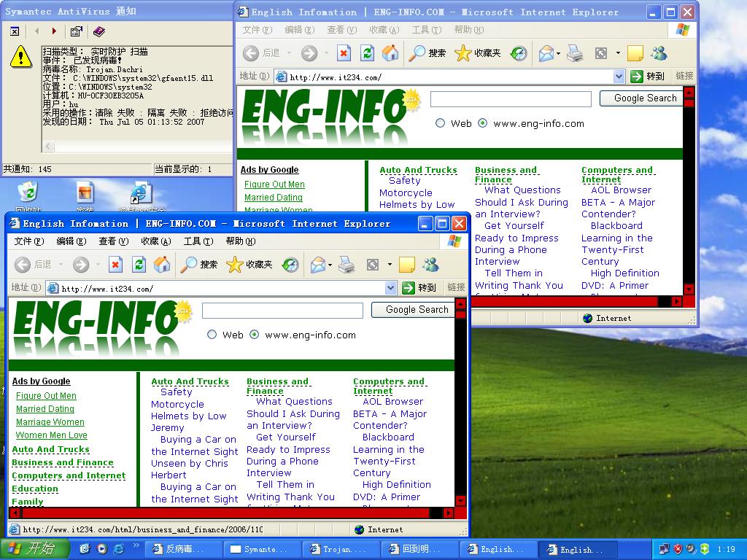Click vertical scrollbar up arrow in back IE
747x560 pixels.
[x=689, y=92]
